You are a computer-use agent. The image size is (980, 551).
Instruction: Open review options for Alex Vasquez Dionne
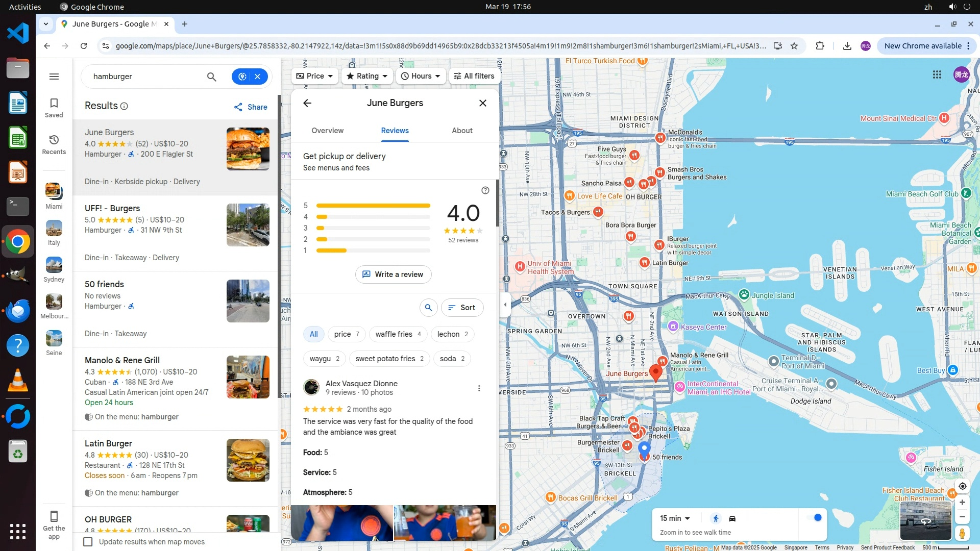click(x=479, y=388)
